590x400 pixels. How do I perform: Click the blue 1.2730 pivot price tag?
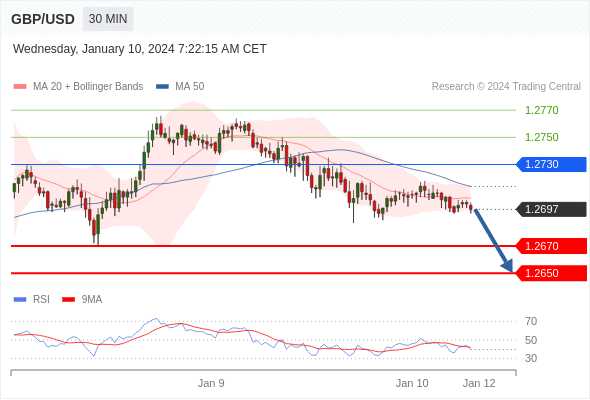[551, 164]
